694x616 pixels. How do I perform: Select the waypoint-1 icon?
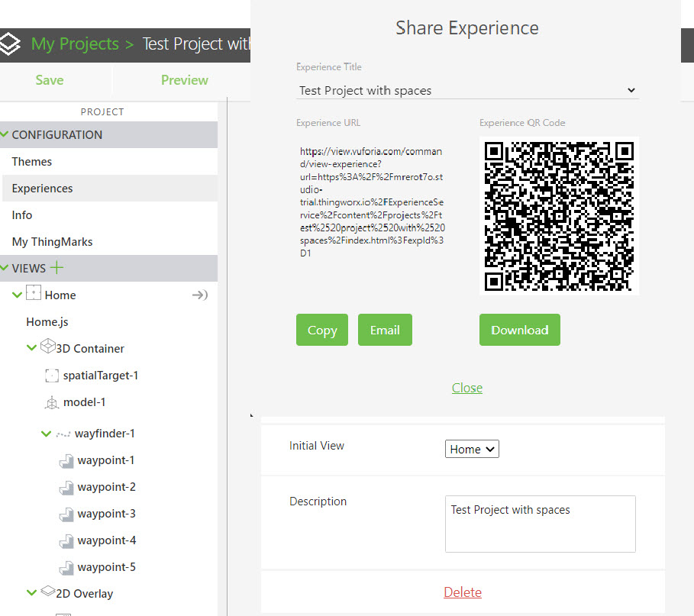pyautogui.click(x=66, y=460)
